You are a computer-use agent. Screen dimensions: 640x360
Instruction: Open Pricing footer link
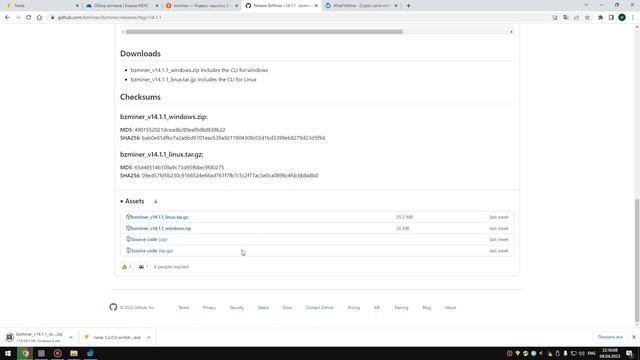(x=354, y=308)
